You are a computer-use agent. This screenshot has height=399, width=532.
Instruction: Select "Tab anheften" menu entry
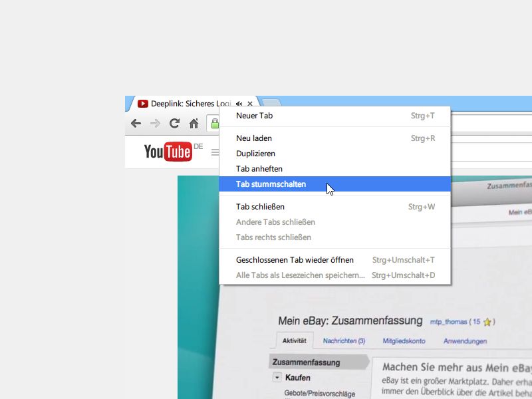(x=335, y=169)
